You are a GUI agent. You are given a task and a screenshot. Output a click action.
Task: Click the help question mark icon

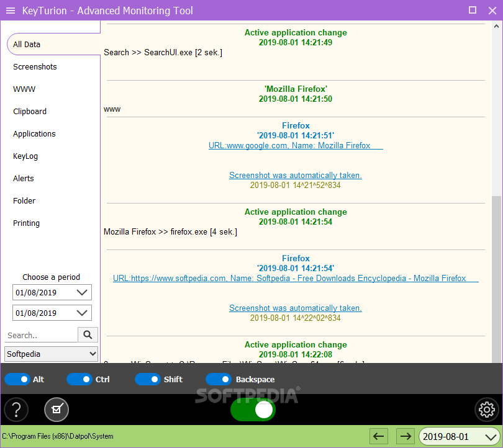[x=16, y=410]
